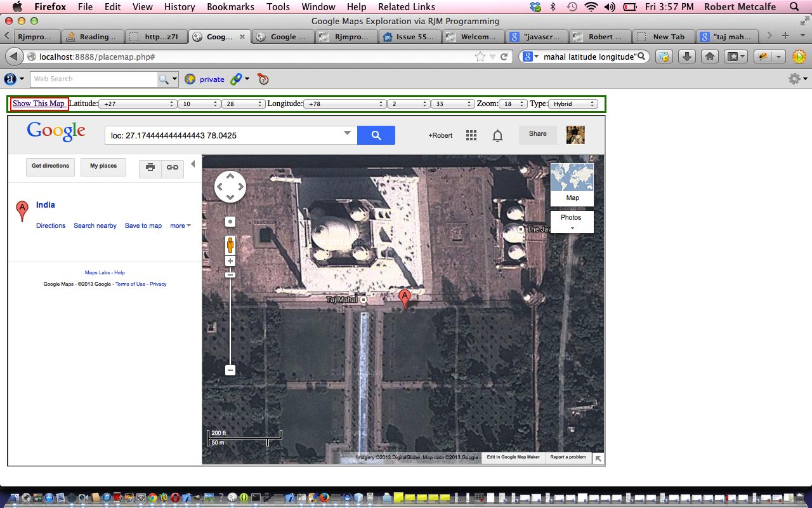Click the link-to-map chain icon
Screen dimensions: 812x508
coord(172,167)
